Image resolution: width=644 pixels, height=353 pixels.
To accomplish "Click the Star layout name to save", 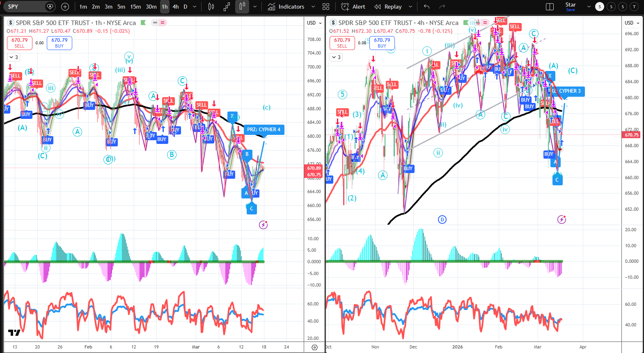I will 571,7.
